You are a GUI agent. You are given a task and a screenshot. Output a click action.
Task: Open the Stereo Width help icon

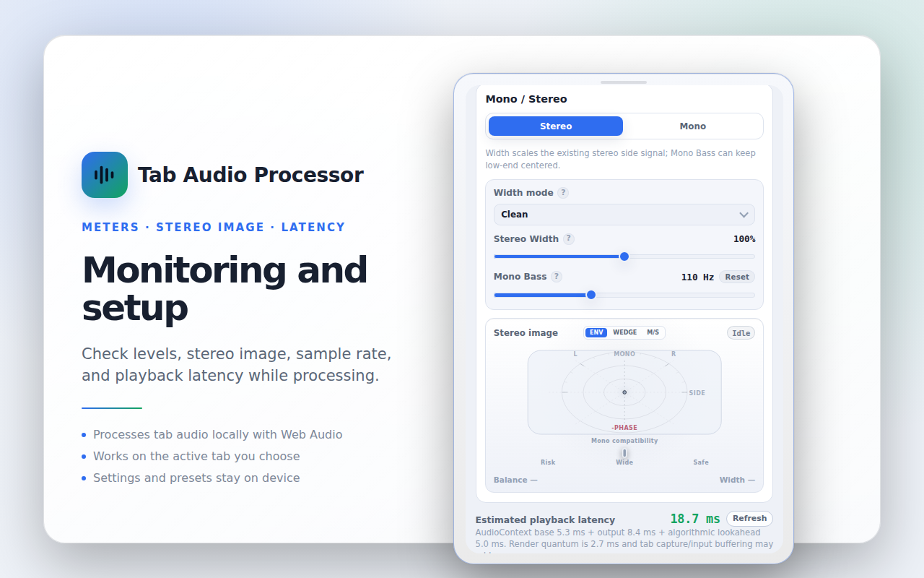[569, 239]
